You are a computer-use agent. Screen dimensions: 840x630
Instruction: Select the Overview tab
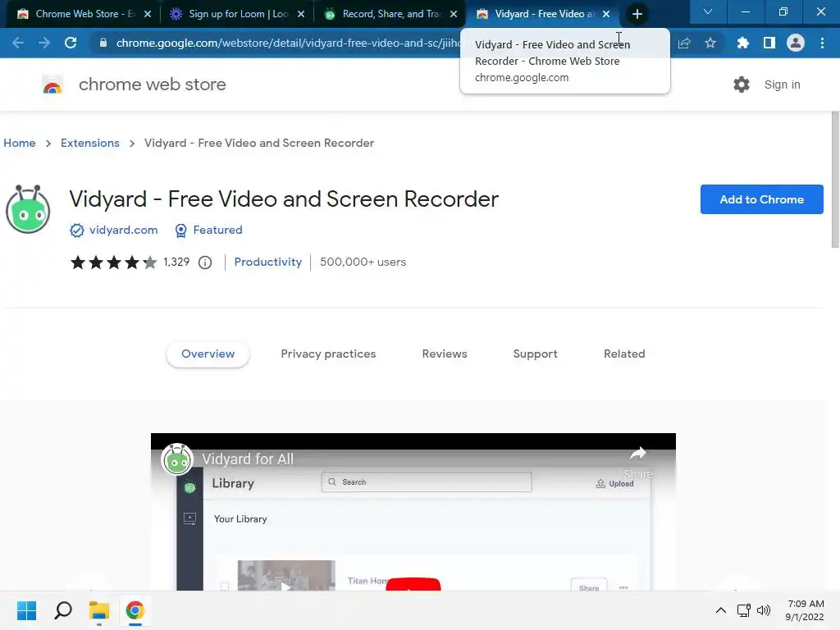208,354
